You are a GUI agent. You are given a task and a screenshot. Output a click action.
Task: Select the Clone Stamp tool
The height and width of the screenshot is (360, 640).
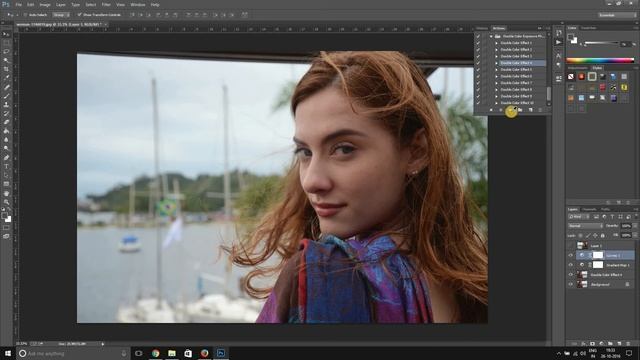pos(6,105)
